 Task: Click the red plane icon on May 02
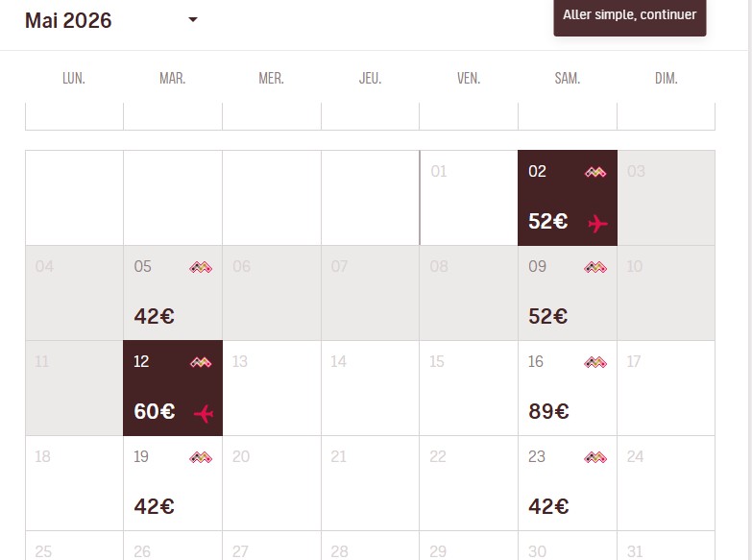[x=597, y=224]
